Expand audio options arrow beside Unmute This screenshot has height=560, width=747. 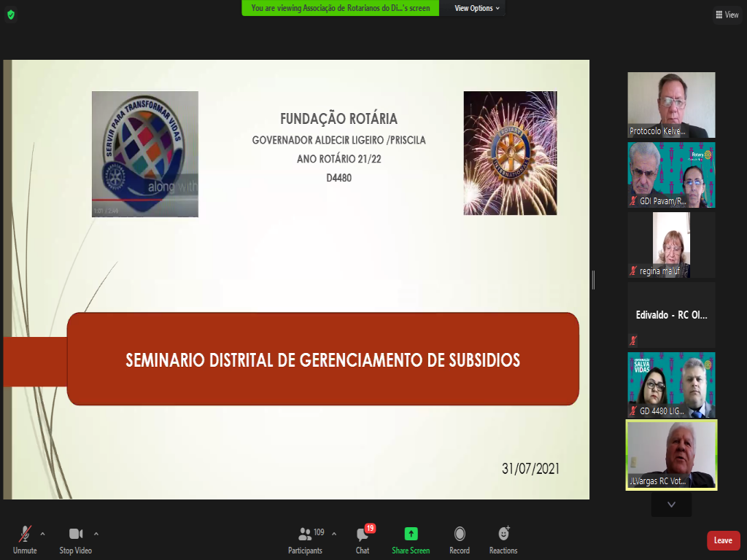pos(42,534)
